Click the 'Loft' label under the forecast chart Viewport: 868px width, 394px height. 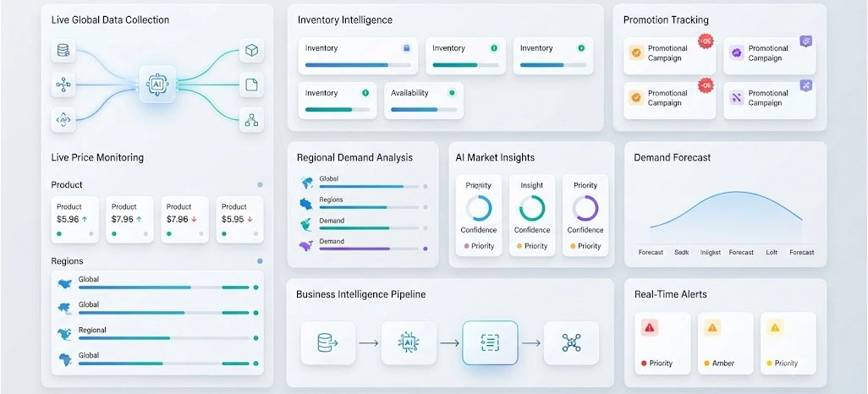tap(772, 252)
